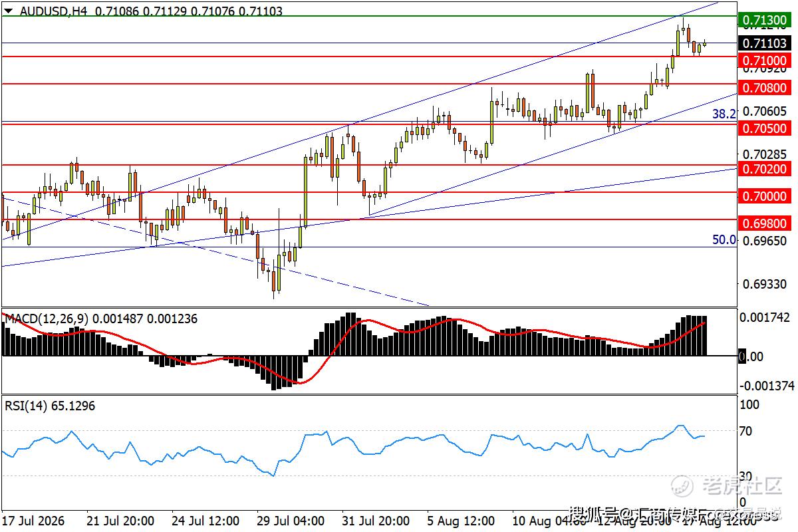Select the red 0.70000 level label
The width and height of the screenshot is (798, 532).
[765, 196]
